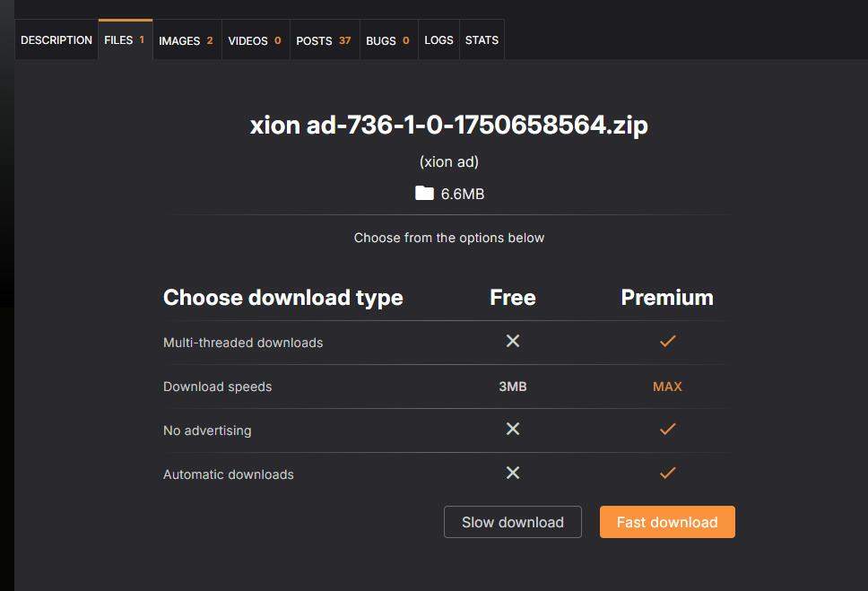Open the Bugs tab
Viewport: 868px width, 591px height.
click(x=387, y=40)
